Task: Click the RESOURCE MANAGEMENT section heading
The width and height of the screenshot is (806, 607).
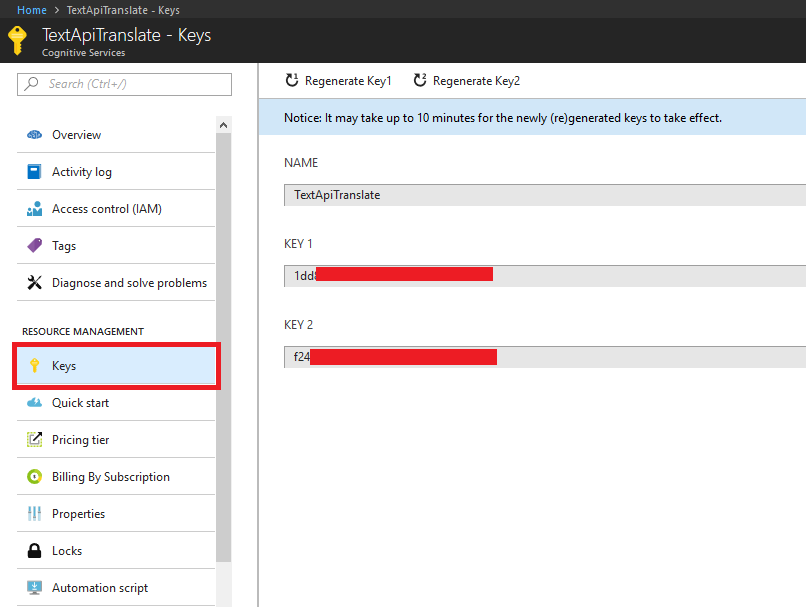Action: coord(83,332)
